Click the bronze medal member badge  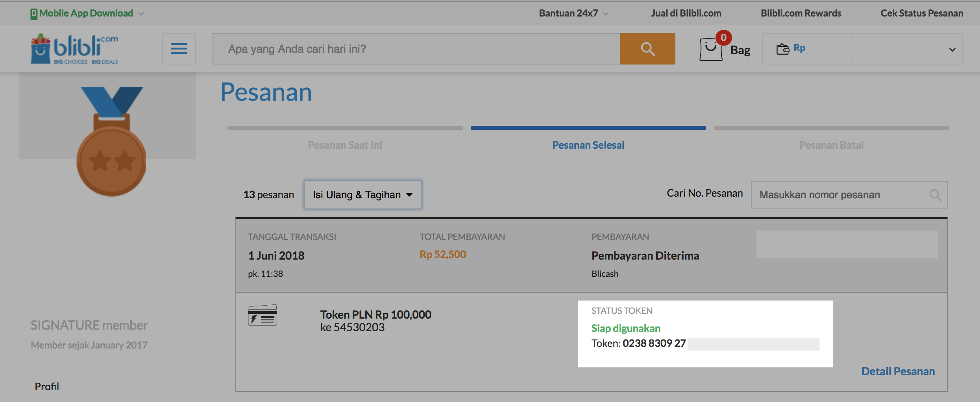[111, 142]
